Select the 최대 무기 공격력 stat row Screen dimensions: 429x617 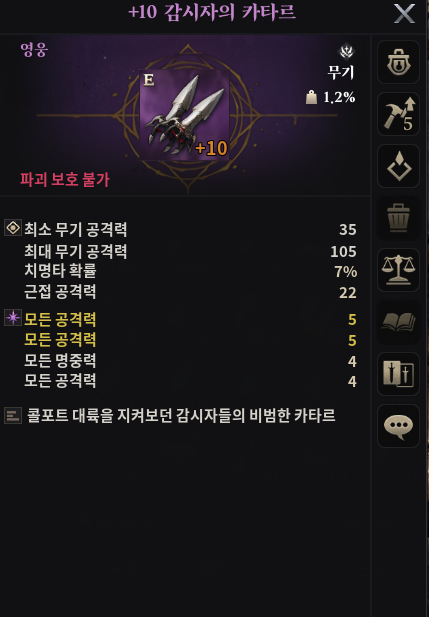pos(190,251)
